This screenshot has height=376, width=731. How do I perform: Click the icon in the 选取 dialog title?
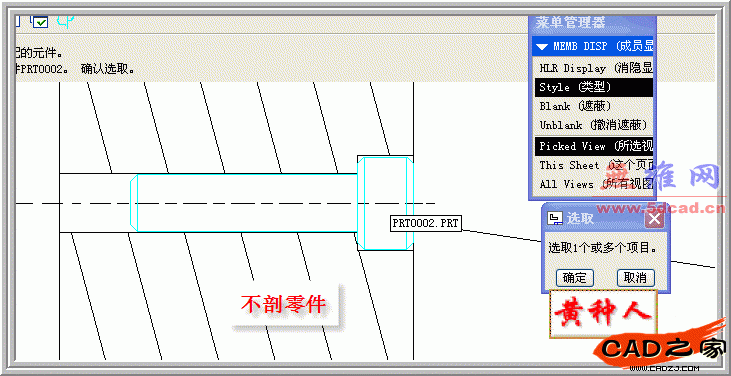(554, 218)
